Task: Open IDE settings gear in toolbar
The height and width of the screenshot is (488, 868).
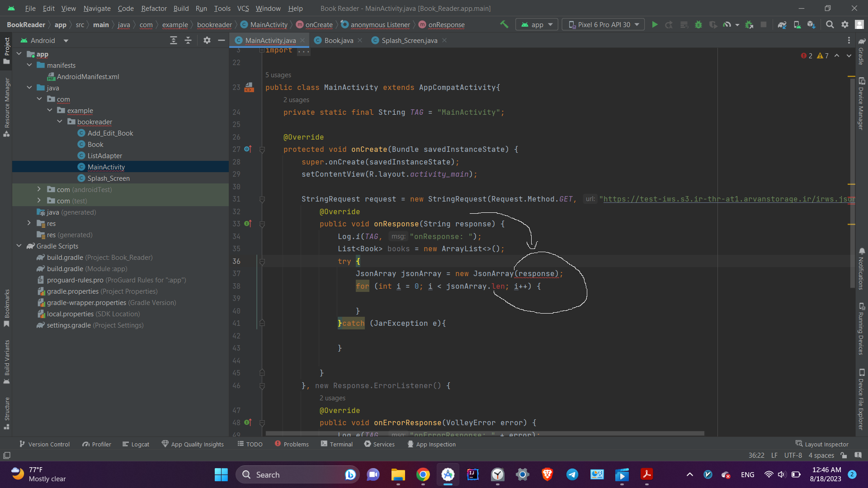Action: (844, 24)
